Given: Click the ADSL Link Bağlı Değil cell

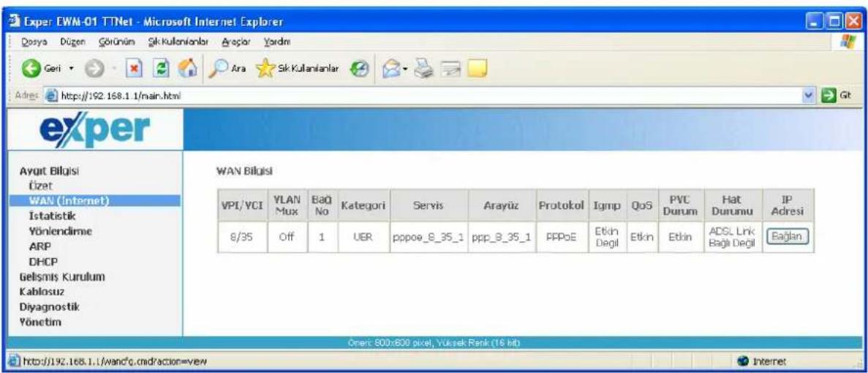Looking at the screenshot, I should [x=733, y=237].
